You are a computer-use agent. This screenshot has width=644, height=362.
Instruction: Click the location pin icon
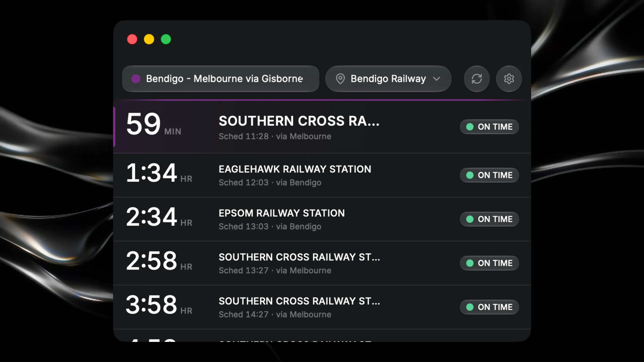point(340,79)
